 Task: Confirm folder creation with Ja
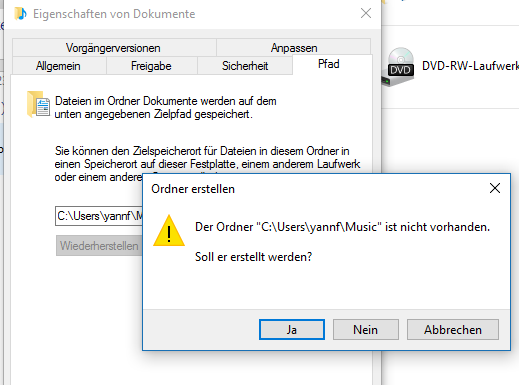click(292, 330)
